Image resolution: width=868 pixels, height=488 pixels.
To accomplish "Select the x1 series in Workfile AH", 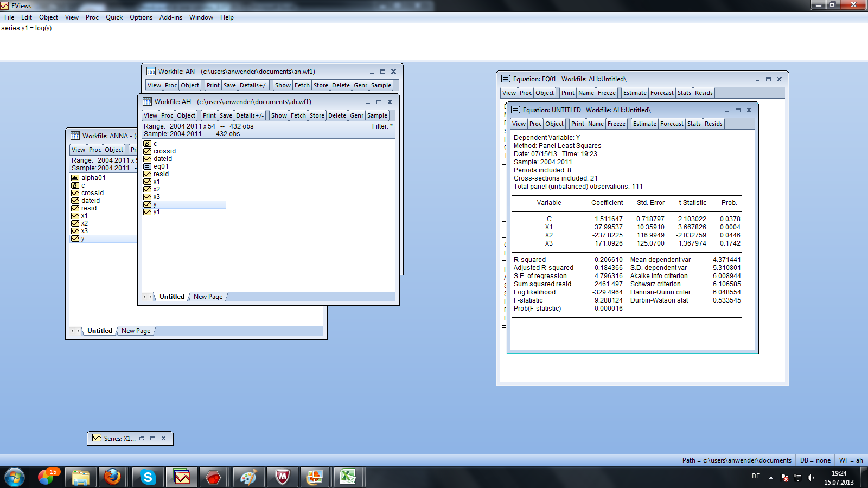I will coord(152,182).
